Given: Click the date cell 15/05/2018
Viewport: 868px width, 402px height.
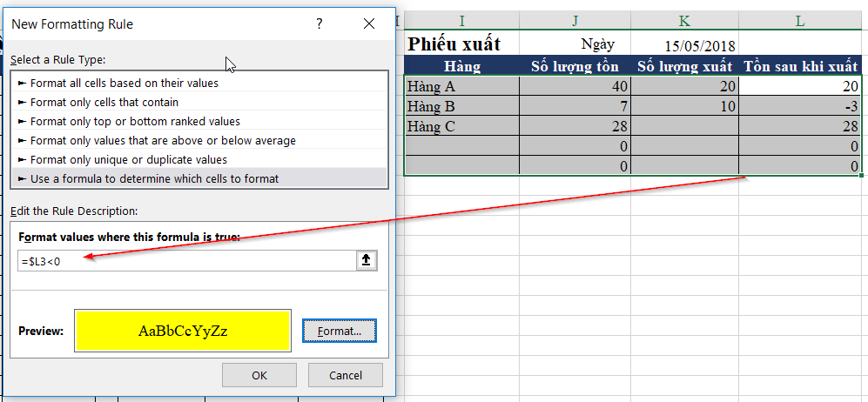Looking at the screenshot, I should click(685, 44).
